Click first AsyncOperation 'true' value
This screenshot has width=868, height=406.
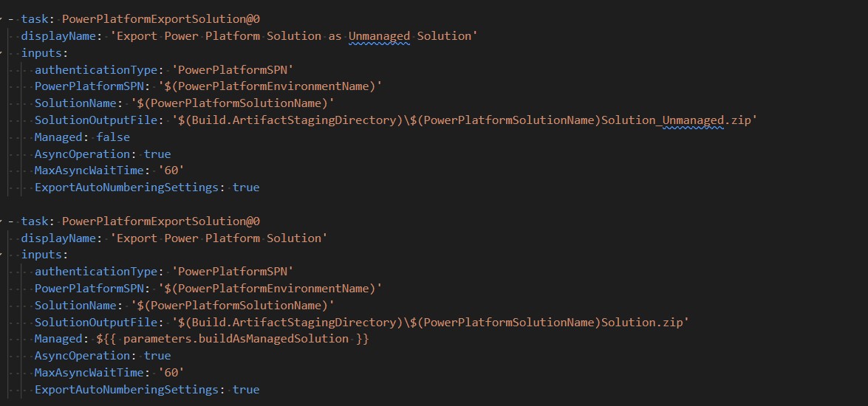[157, 154]
